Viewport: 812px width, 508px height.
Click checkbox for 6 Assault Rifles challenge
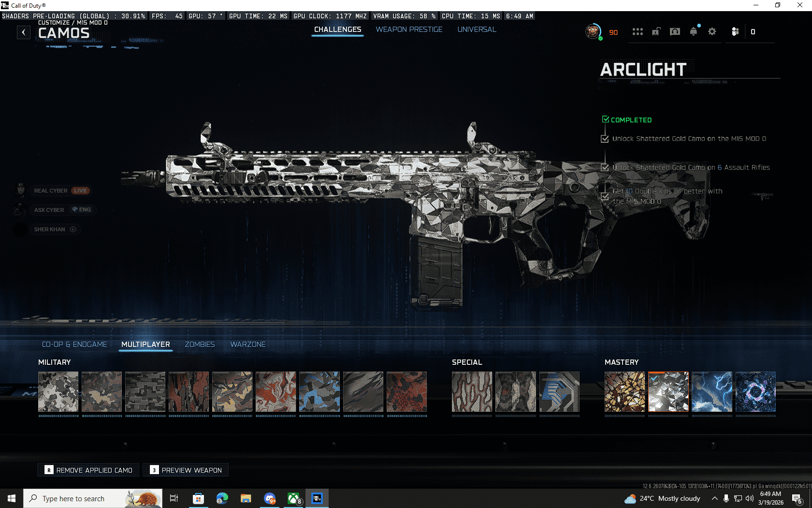[x=605, y=167]
